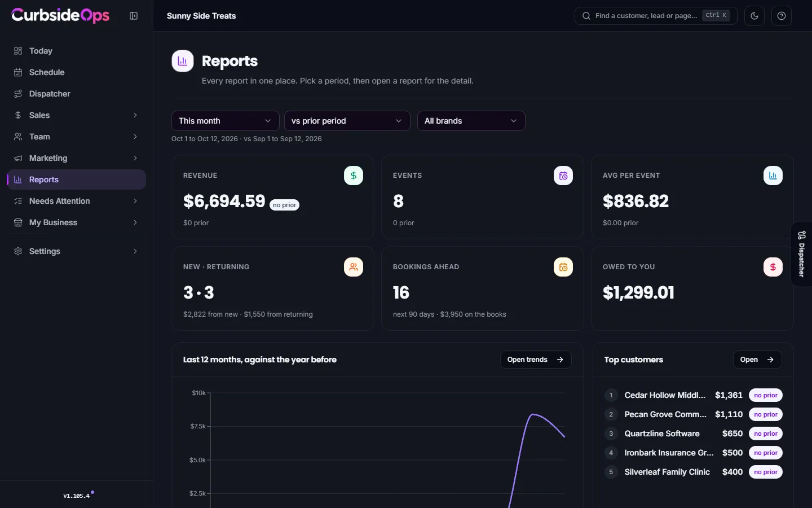The height and width of the screenshot is (508, 812).
Task: Expand the My Business section
Action: [76, 222]
